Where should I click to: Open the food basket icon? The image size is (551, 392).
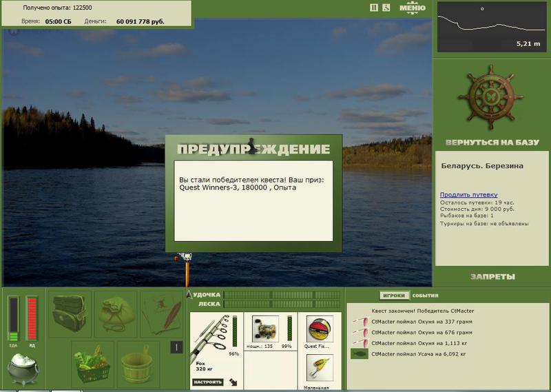coord(92,364)
